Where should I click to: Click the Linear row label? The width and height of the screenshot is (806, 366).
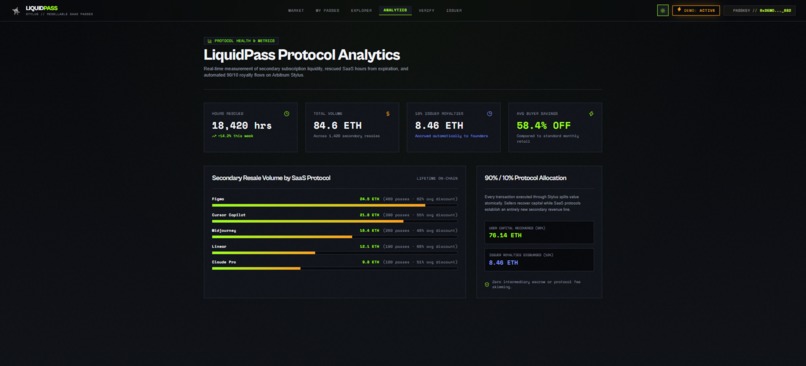point(219,246)
